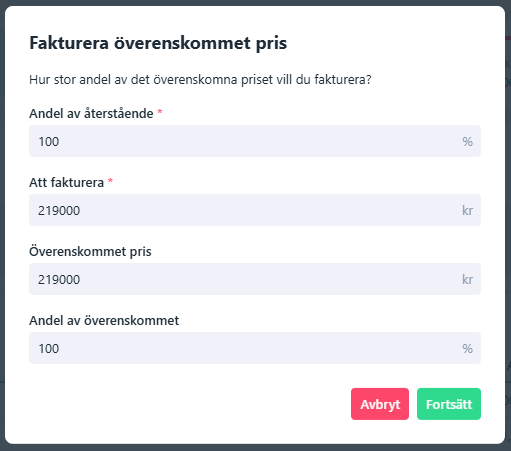Focus the Andel av återstående input field
Screen dimensions: 511x451
pos(255,141)
